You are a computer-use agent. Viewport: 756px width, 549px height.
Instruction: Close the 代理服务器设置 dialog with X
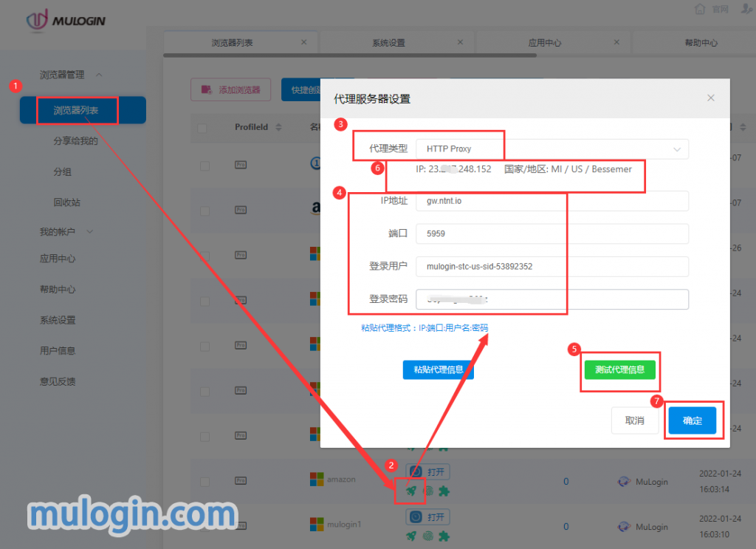[x=710, y=98]
